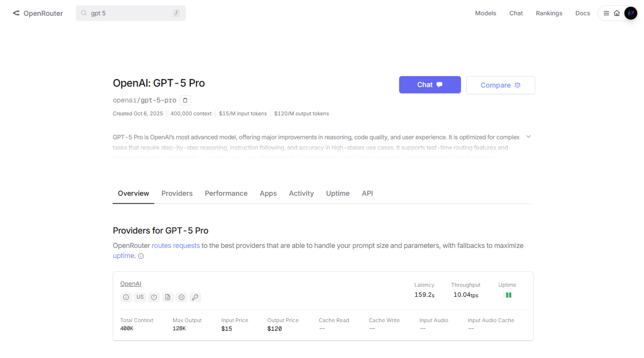Follow the 'routes requests' link
This screenshot has width=644, height=358.
click(x=176, y=246)
